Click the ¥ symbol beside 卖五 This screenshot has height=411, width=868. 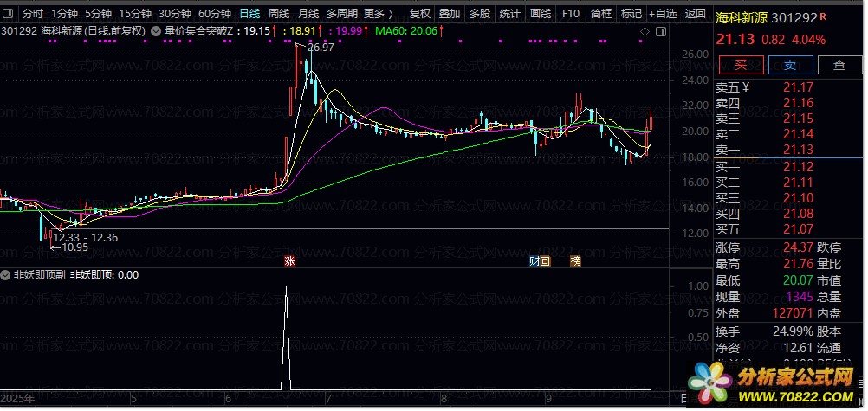pos(745,87)
